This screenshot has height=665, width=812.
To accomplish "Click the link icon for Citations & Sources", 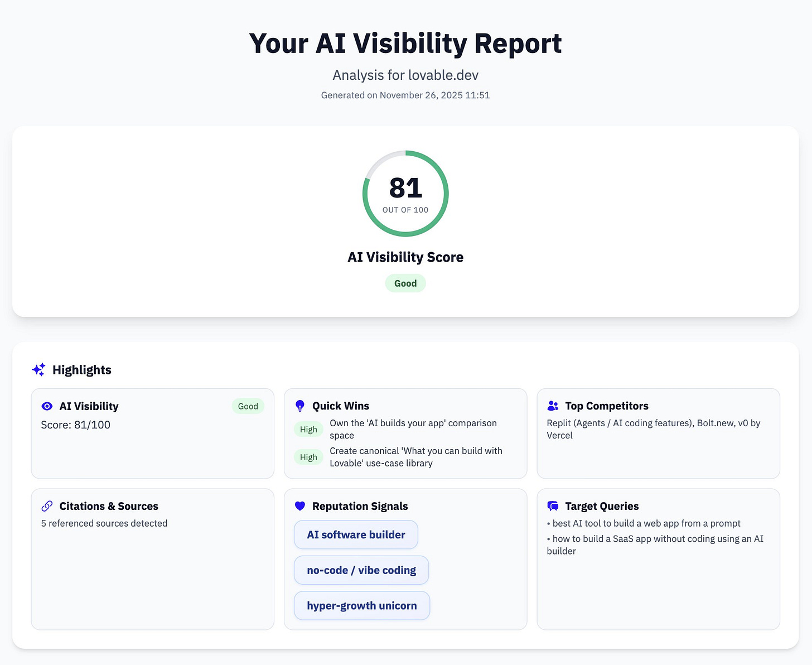I will [47, 506].
